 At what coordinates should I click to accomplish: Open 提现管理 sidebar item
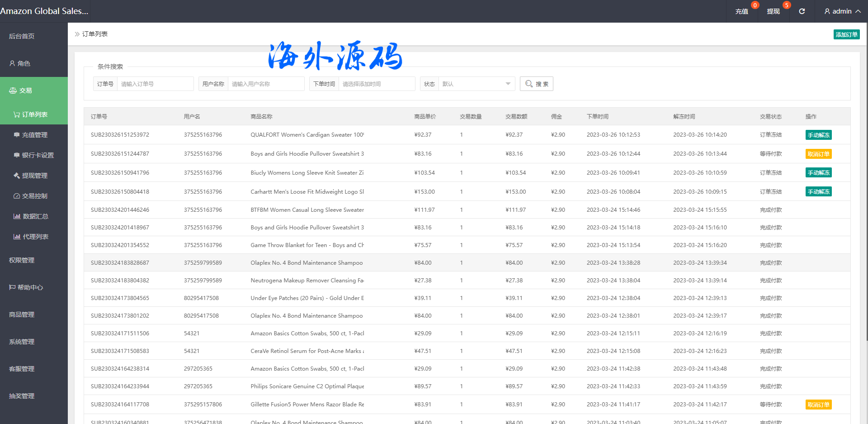coord(34,176)
